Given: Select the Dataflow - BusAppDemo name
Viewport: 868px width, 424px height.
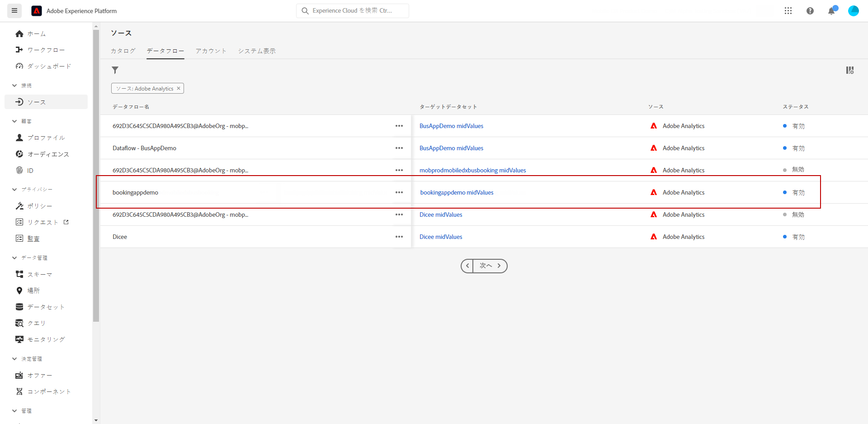Looking at the screenshot, I should (x=144, y=148).
